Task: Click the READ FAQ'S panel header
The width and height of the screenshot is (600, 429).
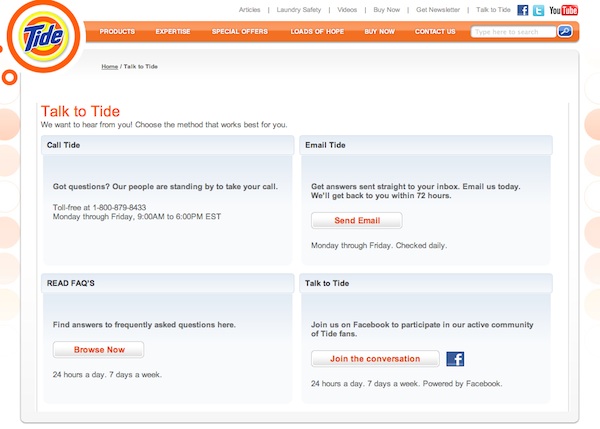Action: 168,283
